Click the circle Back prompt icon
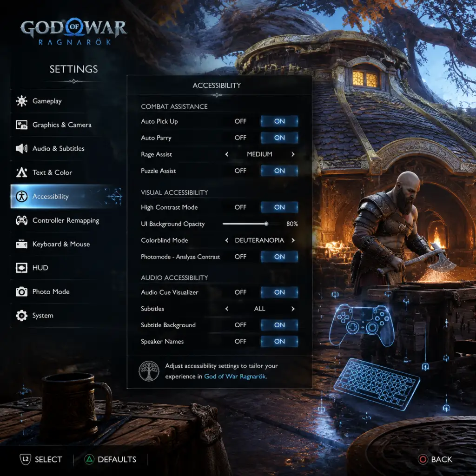This screenshot has height=476, width=476. pos(423,459)
